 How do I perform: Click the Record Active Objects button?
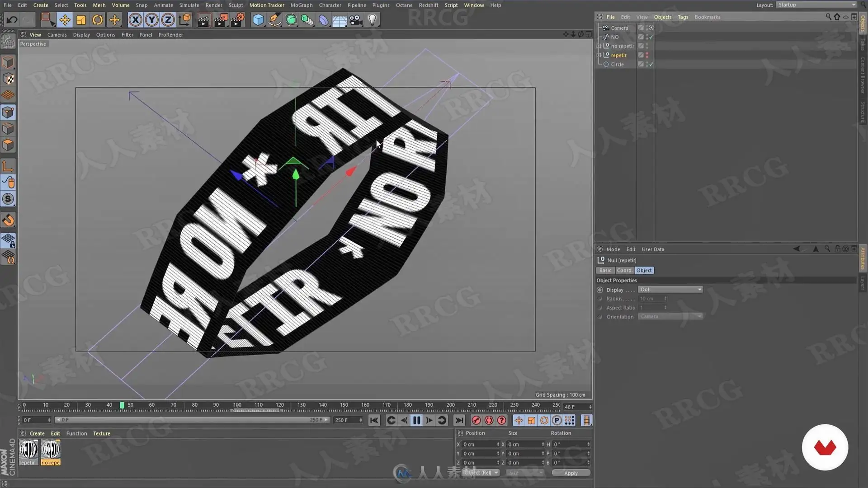[x=476, y=421]
